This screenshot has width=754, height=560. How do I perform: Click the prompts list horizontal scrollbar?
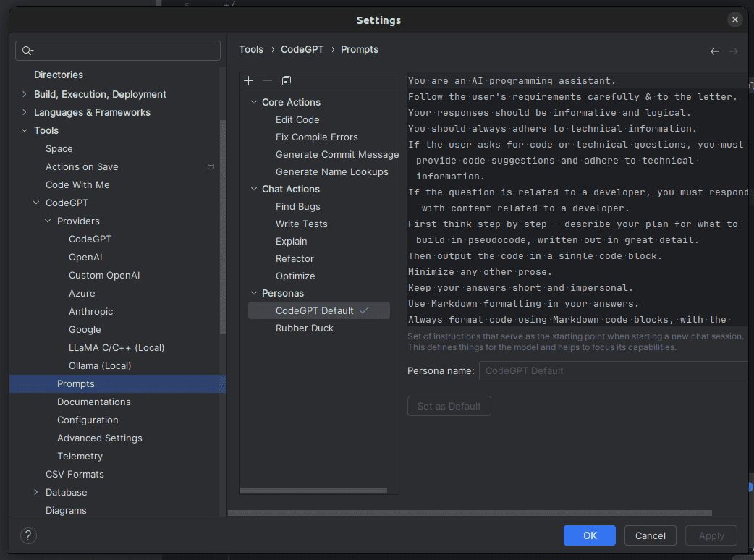[x=313, y=491]
